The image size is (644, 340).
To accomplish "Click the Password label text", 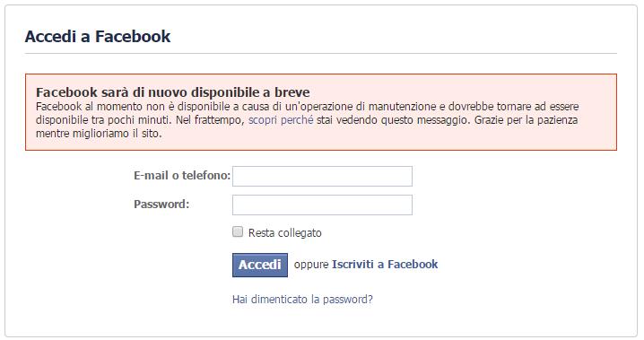I will [161, 204].
